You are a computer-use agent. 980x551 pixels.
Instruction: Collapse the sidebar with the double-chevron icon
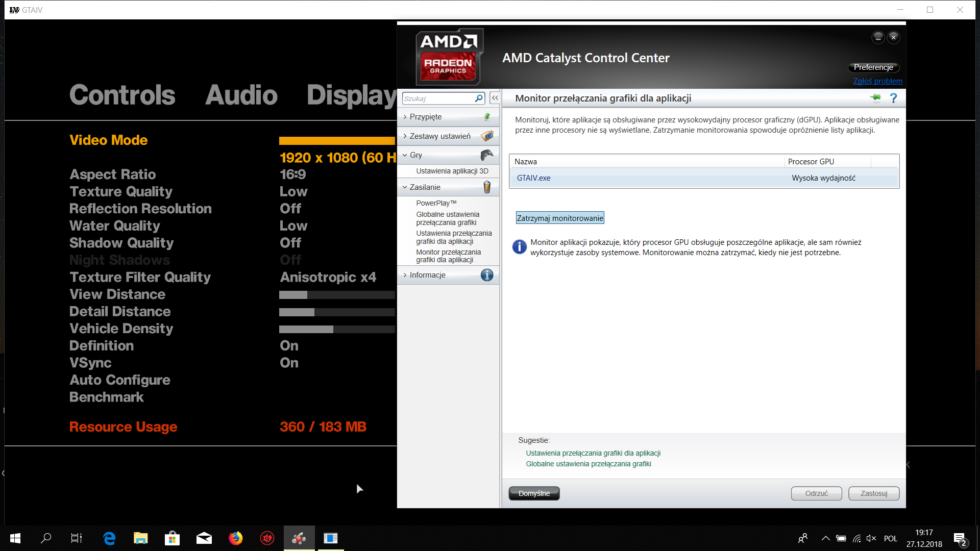click(495, 98)
